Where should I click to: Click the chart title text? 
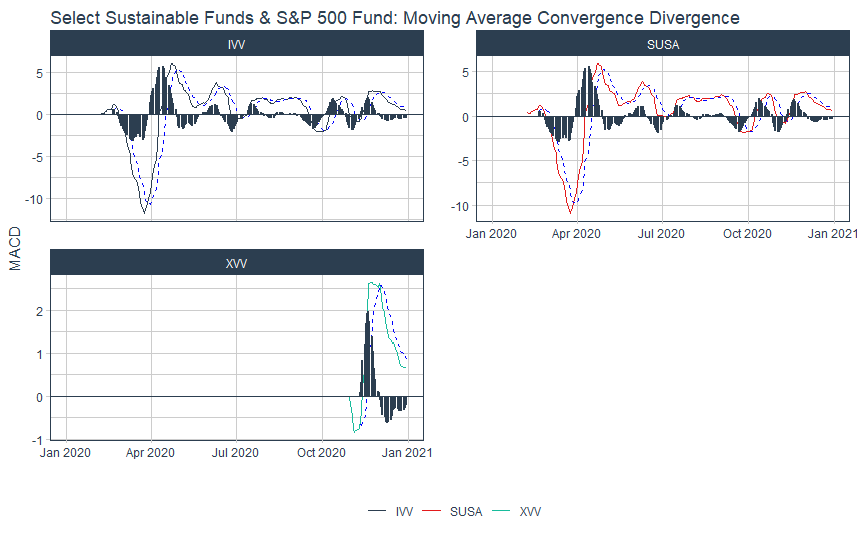coord(395,17)
